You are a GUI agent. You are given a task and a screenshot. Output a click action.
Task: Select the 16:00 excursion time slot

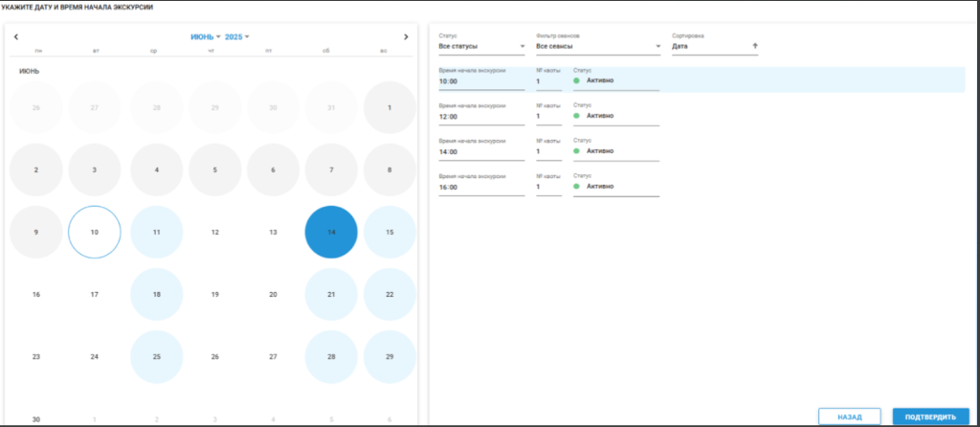click(482, 187)
